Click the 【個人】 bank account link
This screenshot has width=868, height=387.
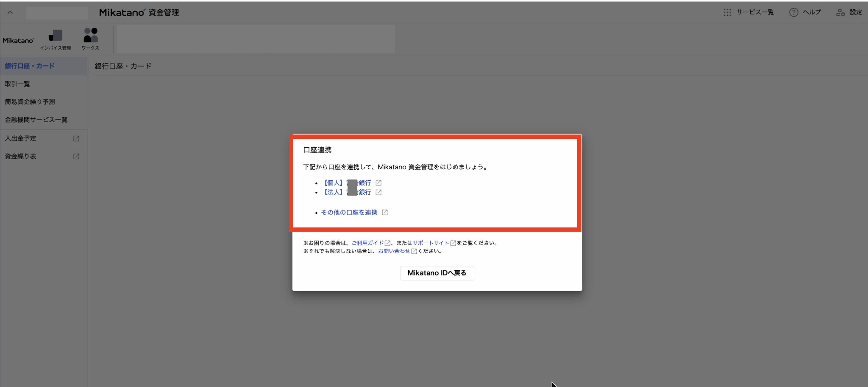(347, 183)
